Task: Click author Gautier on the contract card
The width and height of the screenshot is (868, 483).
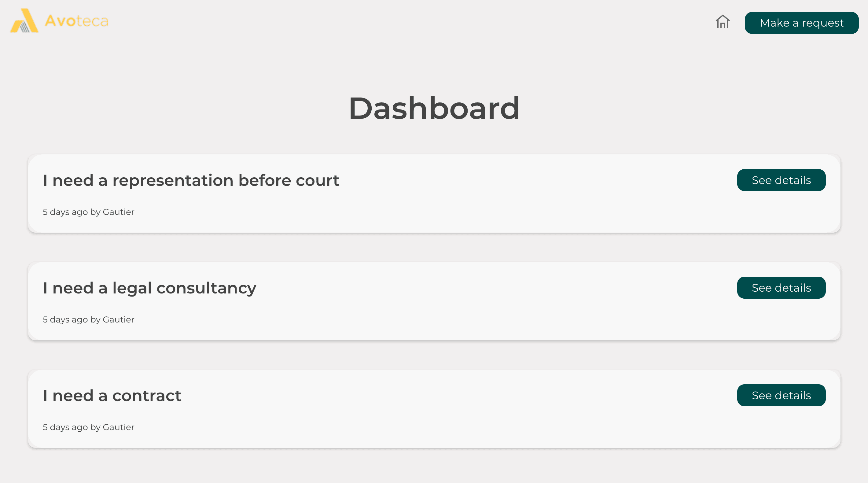Action: point(118,427)
